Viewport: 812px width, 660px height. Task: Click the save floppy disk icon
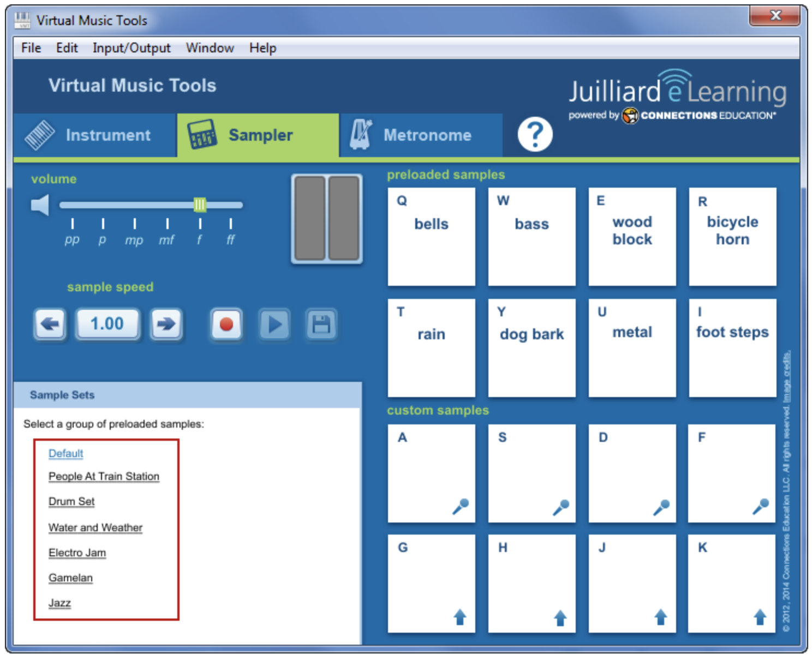(321, 325)
